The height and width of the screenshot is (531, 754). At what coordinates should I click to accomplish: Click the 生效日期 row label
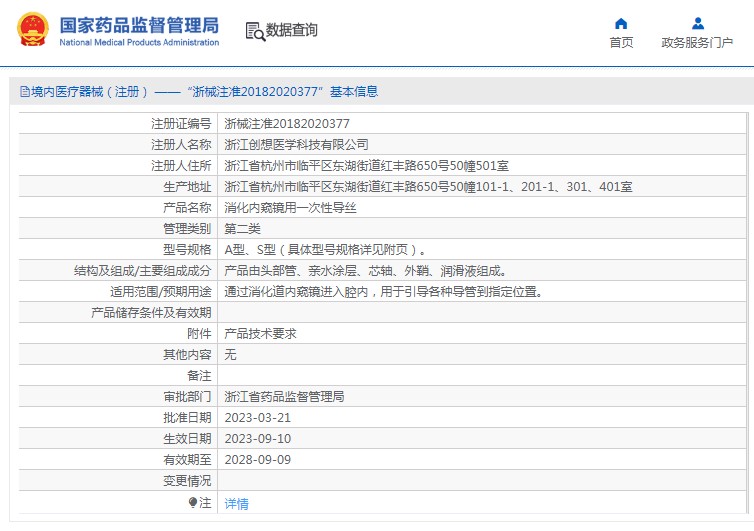point(187,439)
